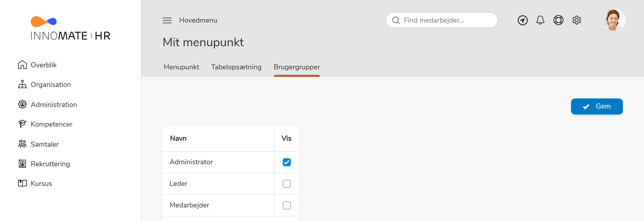
Task: Open the hamburger menu icon
Action: pos(167,20)
